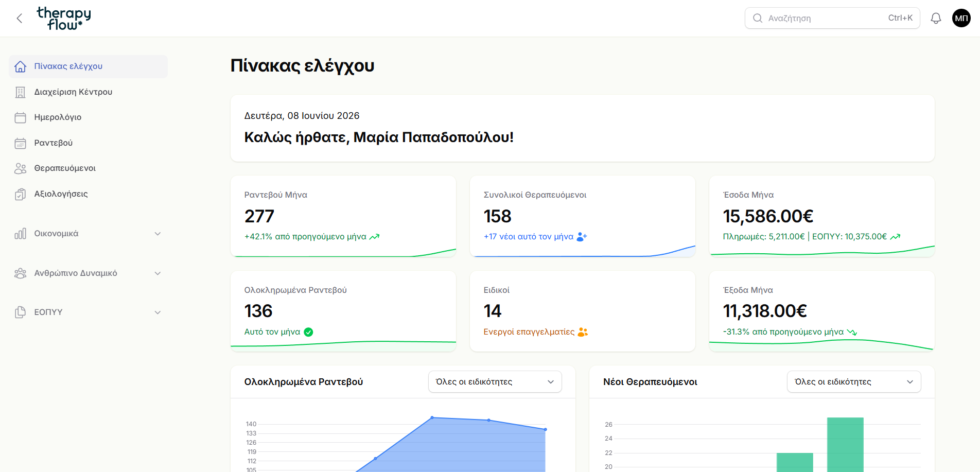Click the Συνολικοί Θεραπευόμενοι value 158

498,216
